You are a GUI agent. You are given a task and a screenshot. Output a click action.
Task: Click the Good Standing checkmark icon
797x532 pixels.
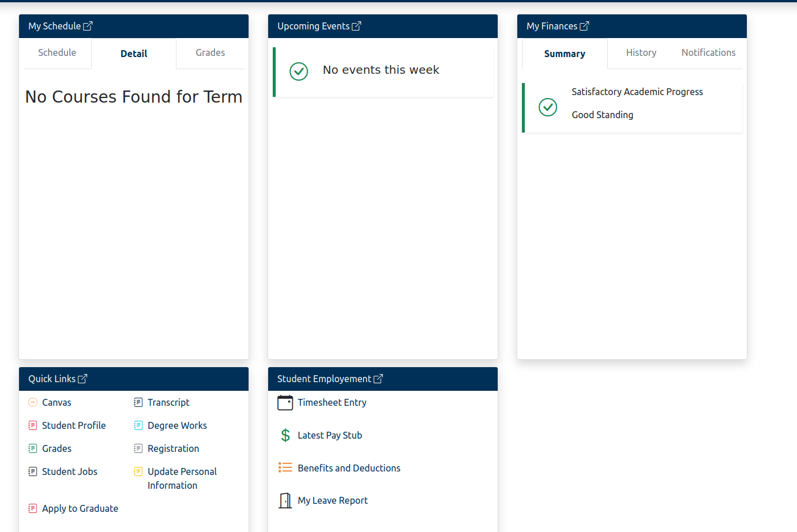point(548,107)
